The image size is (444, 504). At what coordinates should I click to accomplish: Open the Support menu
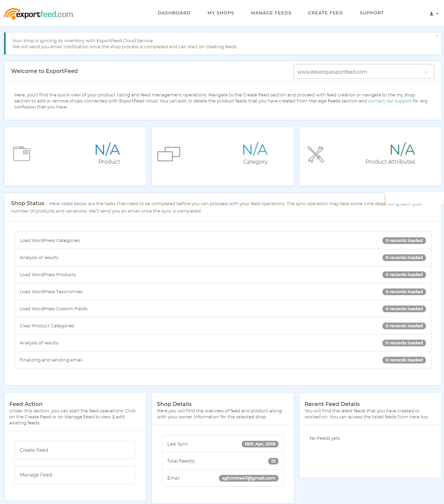[x=372, y=13]
